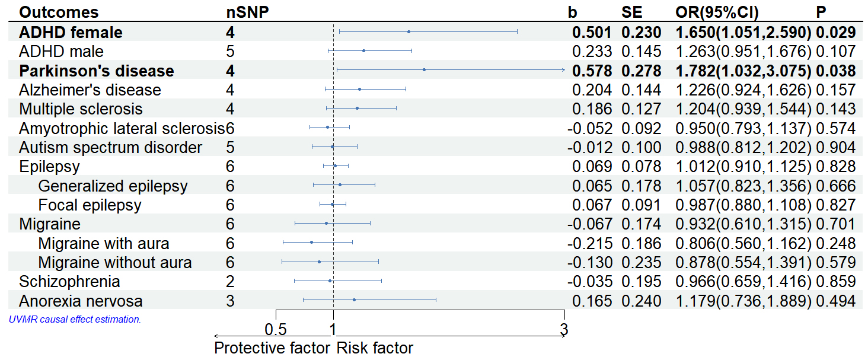Screen dimensions: 868x360
Task: Click the P column header
Action: pos(821,12)
